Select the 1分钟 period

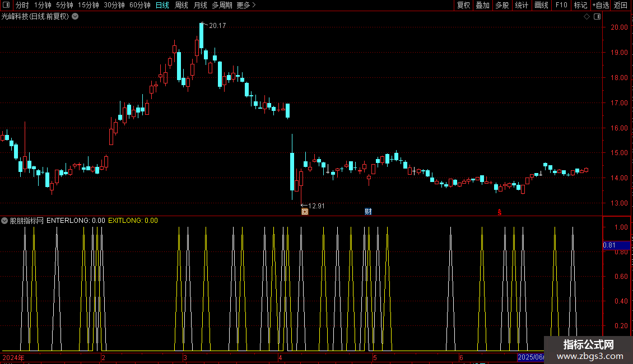pos(43,5)
